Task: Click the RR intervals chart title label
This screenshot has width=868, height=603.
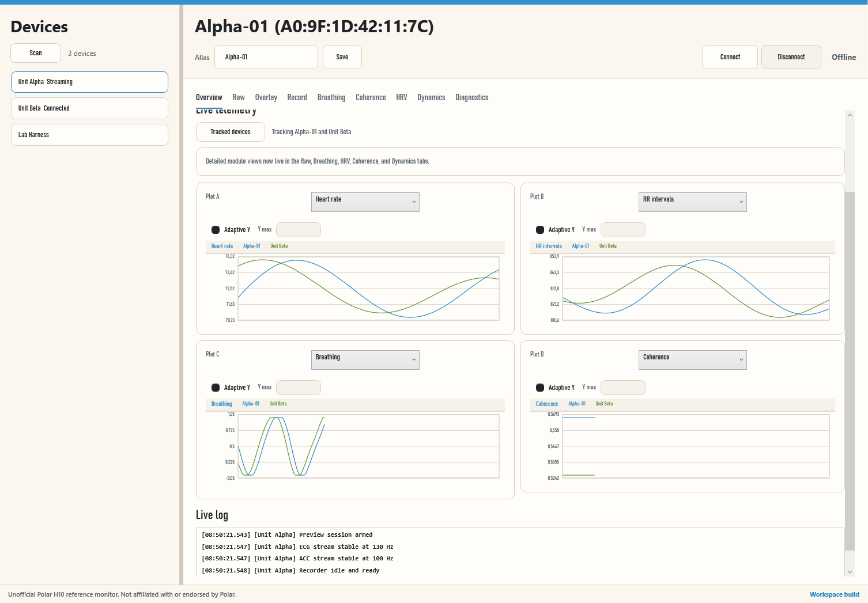Action: point(549,246)
